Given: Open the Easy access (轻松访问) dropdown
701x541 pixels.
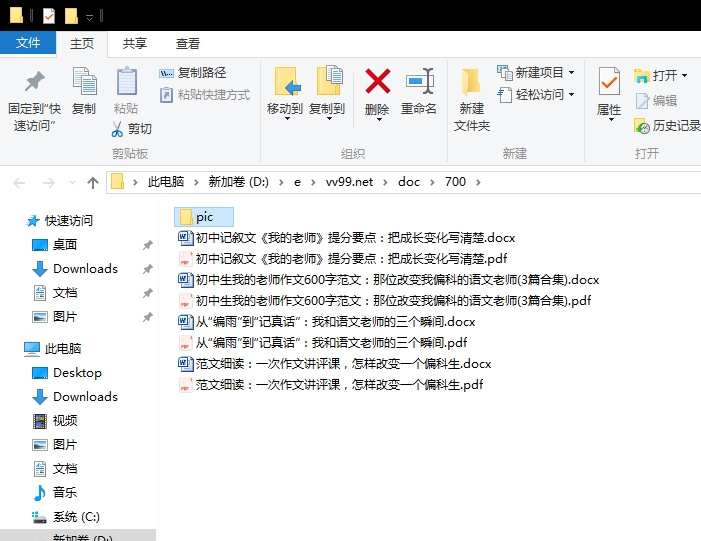Looking at the screenshot, I should coord(536,95).
